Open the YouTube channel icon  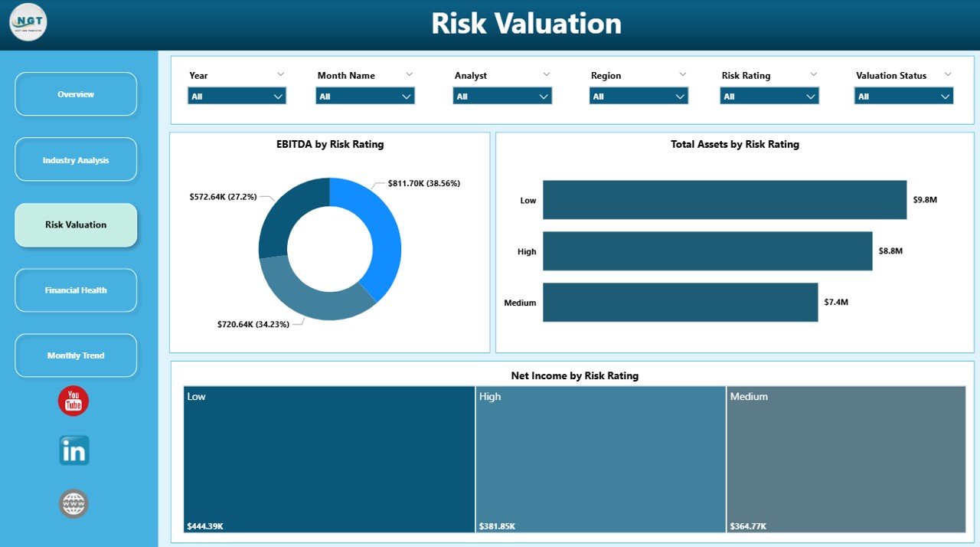click(73, 401)
